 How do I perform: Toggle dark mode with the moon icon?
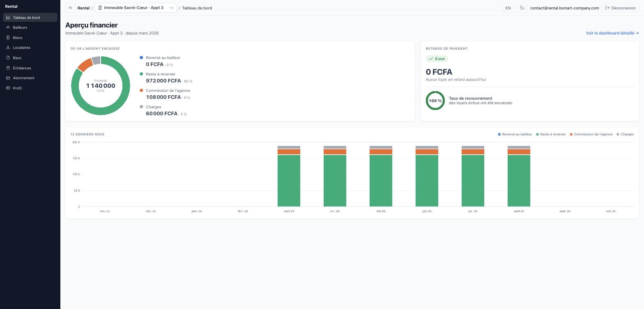522,8
